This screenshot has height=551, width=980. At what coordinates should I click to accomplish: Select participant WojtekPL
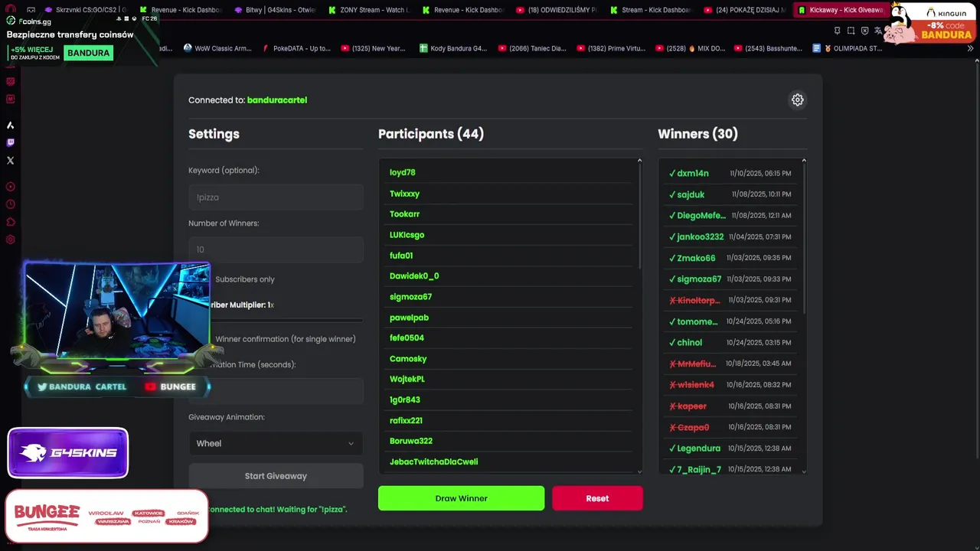(407, 380)
